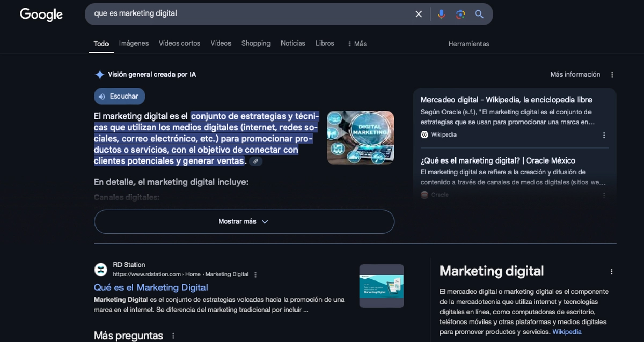Open the three-dot menu next to Más preguntas
Viewport: 644px width, 342px height.
[173, 335]
